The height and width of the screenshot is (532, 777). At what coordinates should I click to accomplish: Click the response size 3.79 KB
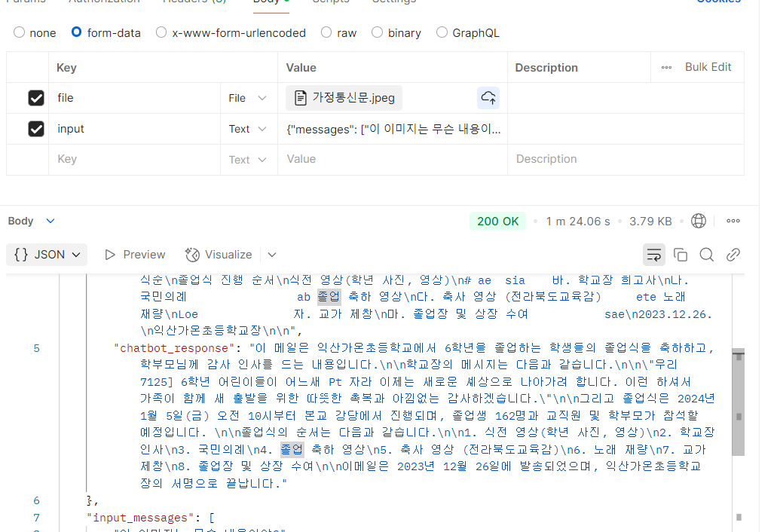click(x=650, y=221)
